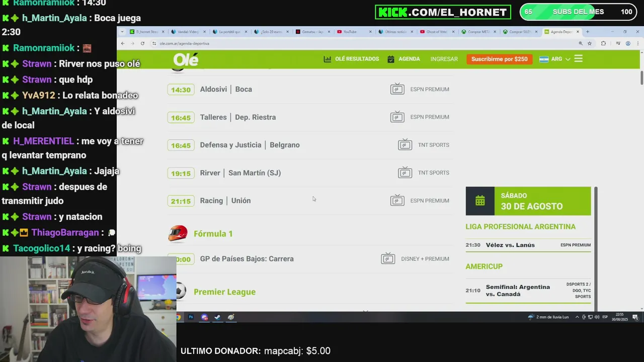Expand the ARG country dropdown
The image size is (644, 362).
pos(568,59)
